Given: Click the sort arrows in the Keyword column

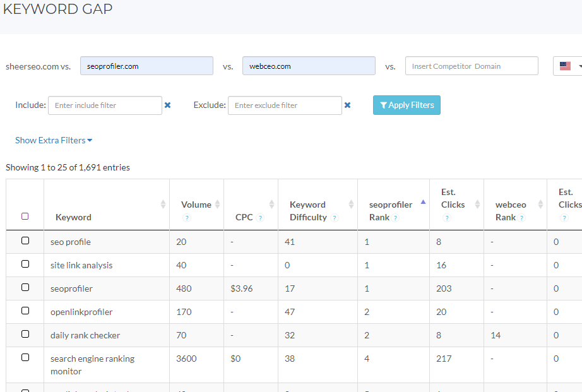Looking at the screenshot, I should [x=163, y=204].
